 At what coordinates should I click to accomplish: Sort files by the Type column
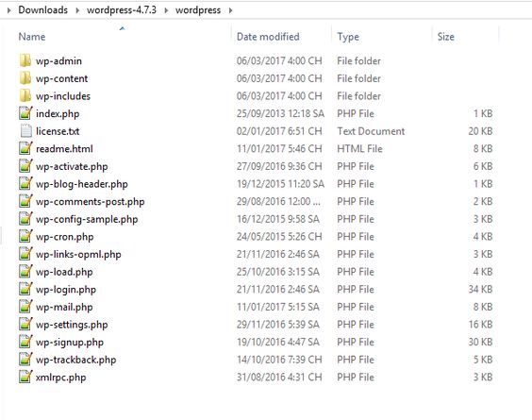click(348, 37)
